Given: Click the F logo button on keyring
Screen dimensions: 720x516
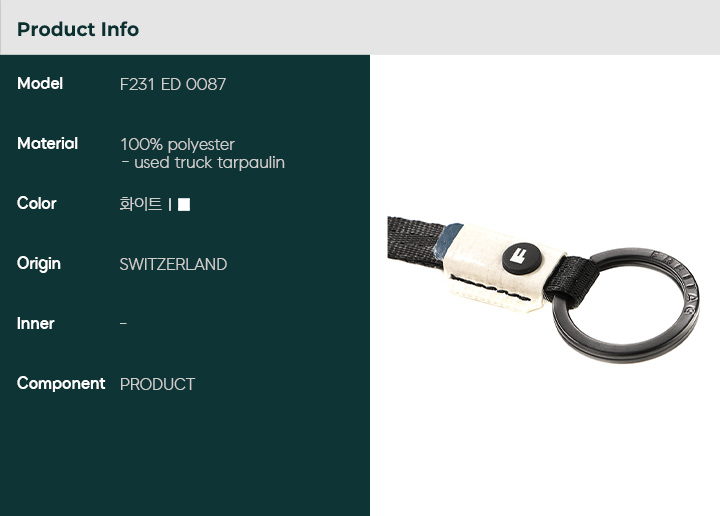Looking at the screenshot, I should coord(521,258).
